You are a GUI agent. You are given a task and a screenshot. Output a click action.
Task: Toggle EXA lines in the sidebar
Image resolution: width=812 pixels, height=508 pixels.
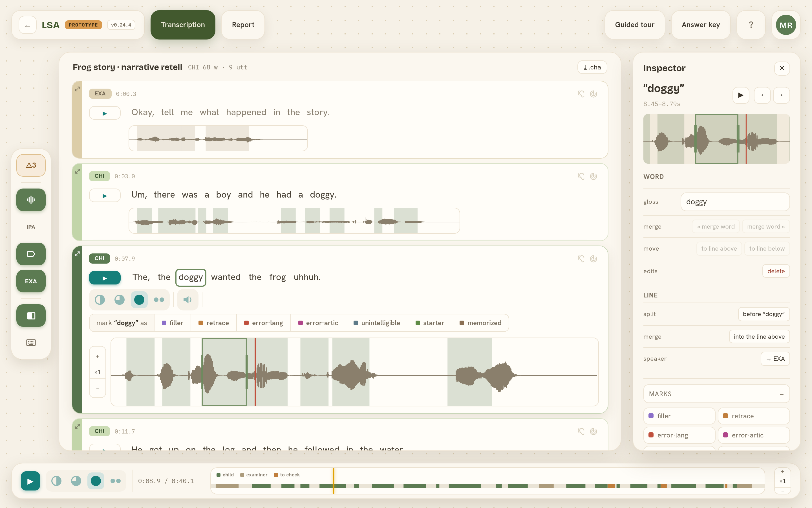pos(31,281)
